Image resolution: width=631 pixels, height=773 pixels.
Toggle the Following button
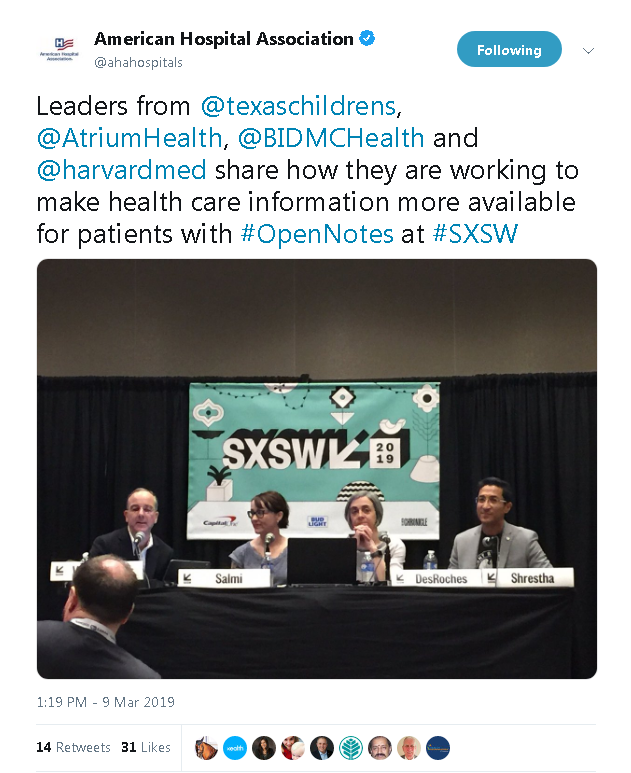(x=509, y=49)
